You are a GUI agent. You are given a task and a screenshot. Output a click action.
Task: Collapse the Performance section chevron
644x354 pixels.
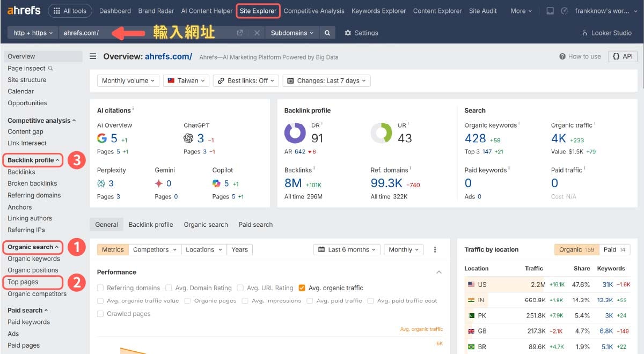439,272
